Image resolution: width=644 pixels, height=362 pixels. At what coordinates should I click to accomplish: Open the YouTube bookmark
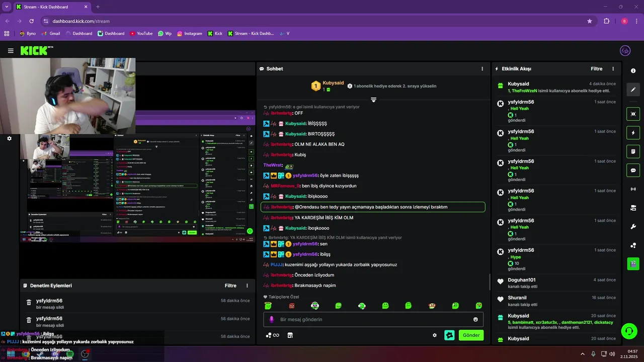pos(141,34)
